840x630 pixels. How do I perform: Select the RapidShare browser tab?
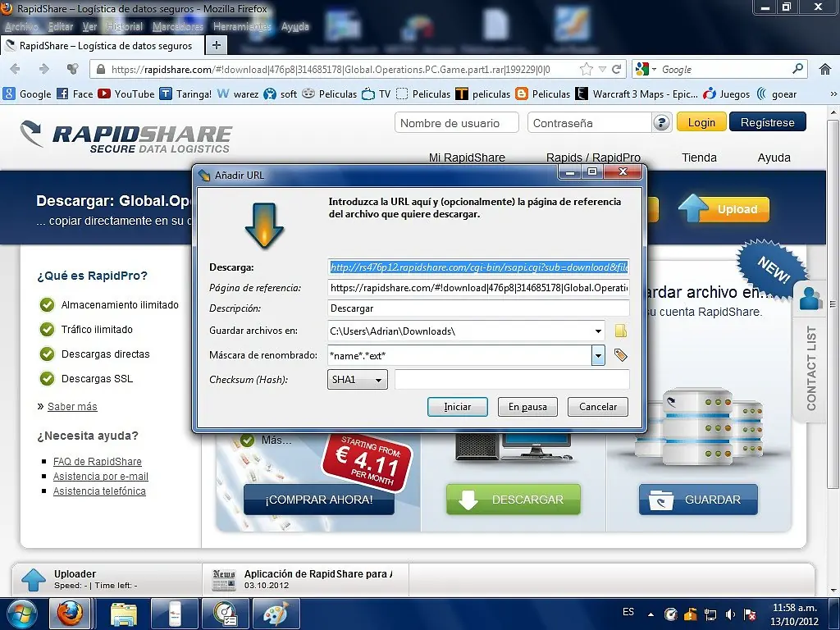pyautogui.click(x=103, y=46)
